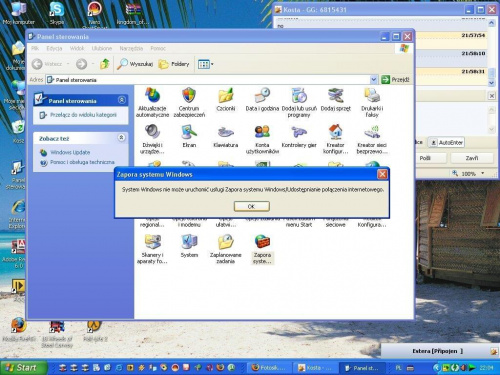
Task: Open Half-Life 2 desktop shortcut
Action: point(95,330)
